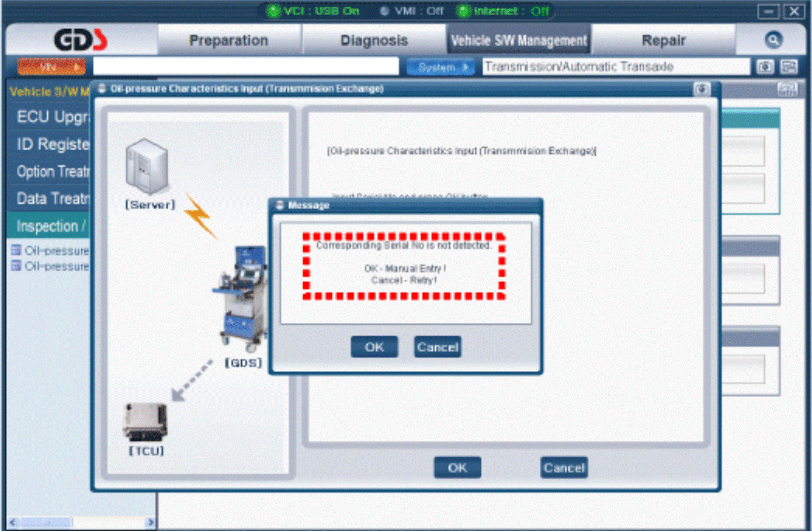Click the icon in the Message dialog title bar
This screenshot has width=812, height=532.
click(x=280, y=205)
